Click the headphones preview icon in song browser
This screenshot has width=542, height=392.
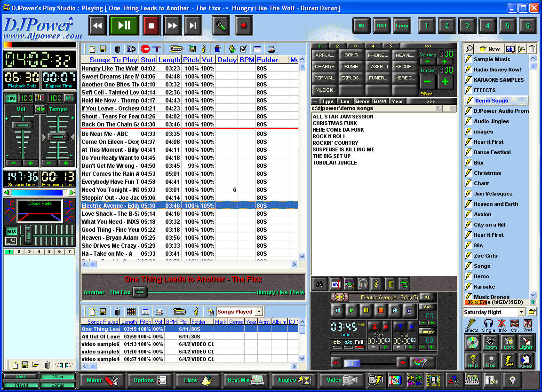point(363,284)
